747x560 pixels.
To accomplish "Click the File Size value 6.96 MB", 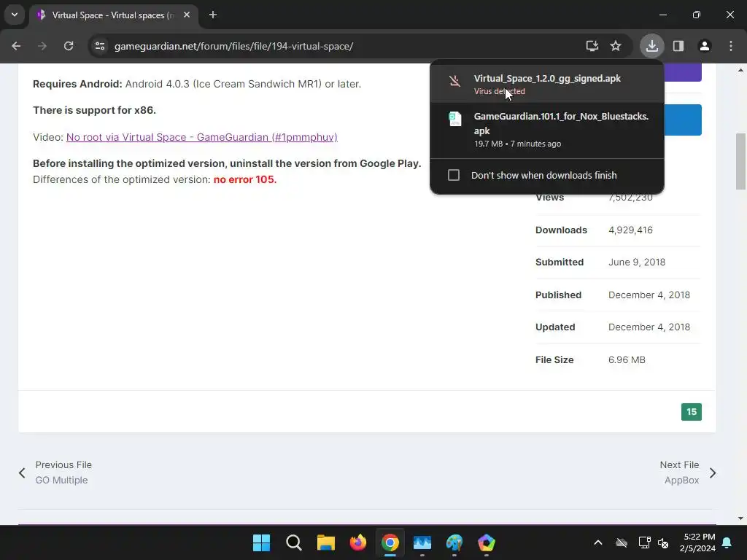I will (x=627, y=360).
